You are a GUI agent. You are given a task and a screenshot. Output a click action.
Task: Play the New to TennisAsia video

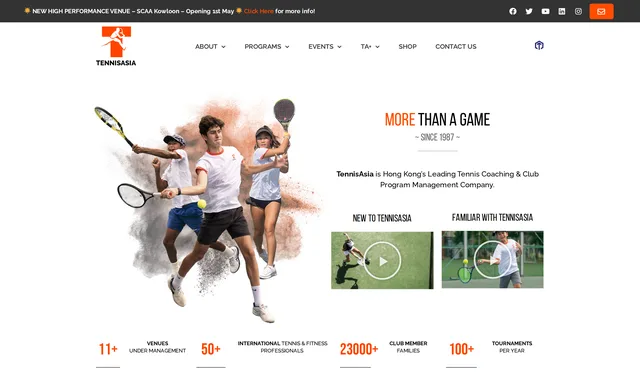[x=382, y=260]
